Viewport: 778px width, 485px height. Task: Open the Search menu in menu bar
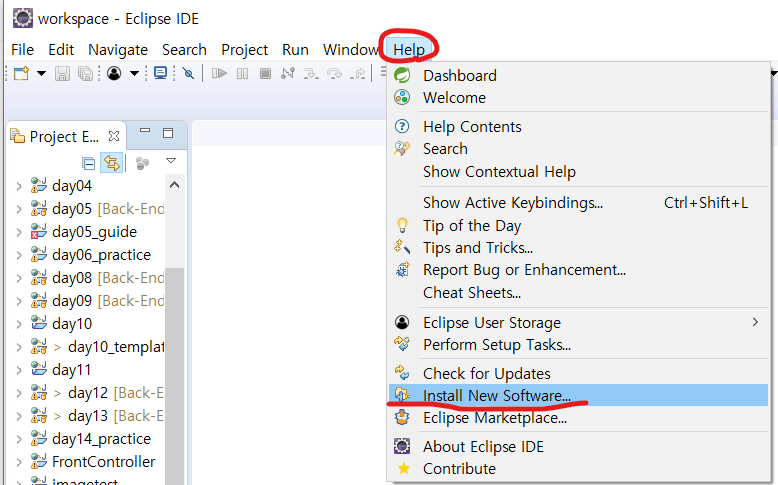184,50
